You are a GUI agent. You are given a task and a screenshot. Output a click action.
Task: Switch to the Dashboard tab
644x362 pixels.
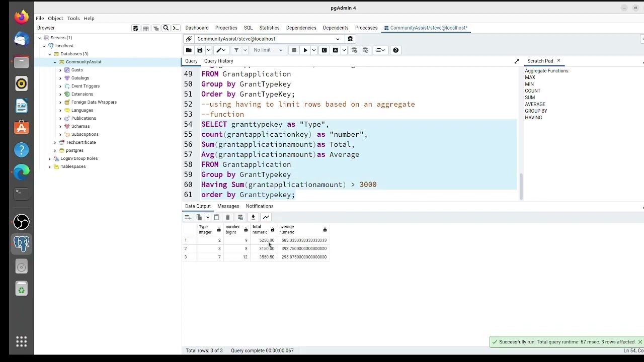(197, 28)
